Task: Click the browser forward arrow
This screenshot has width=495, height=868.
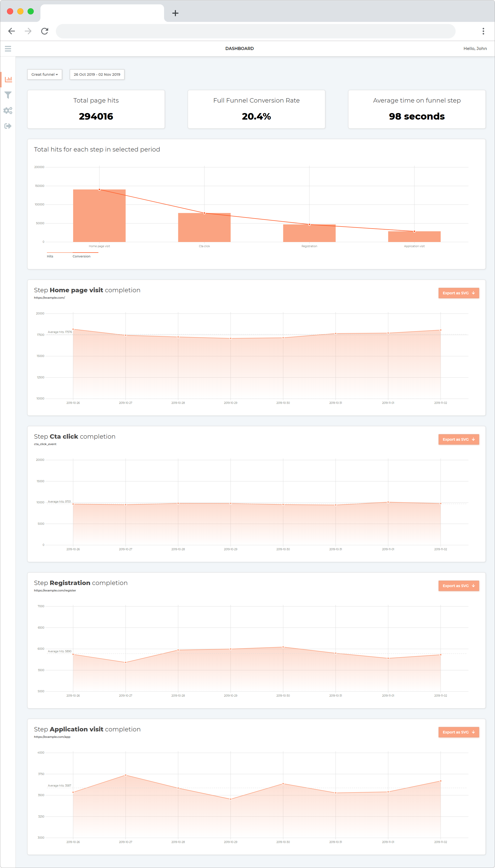Action: pyautogui.click(x=28, y=31)
